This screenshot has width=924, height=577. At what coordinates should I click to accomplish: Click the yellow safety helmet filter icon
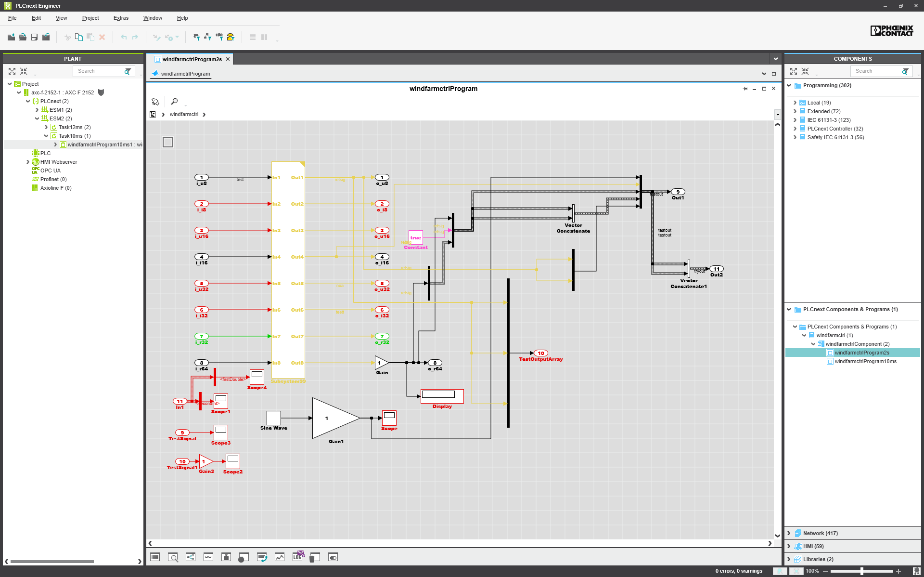pyautogui.click(x=231, y=37)
